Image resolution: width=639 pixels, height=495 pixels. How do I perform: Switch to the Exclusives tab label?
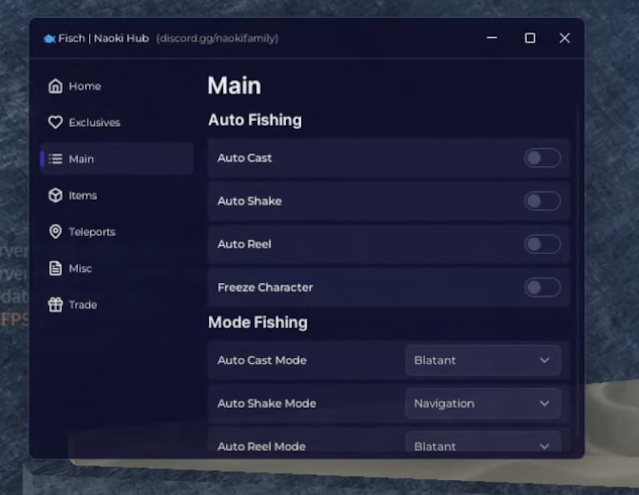coord(95,123)
